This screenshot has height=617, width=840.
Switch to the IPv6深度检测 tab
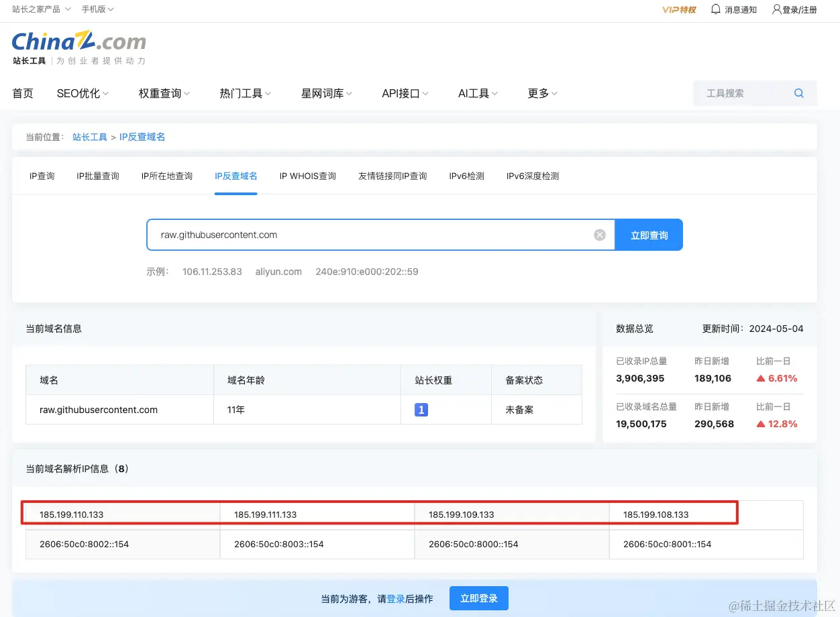(533, 176)
